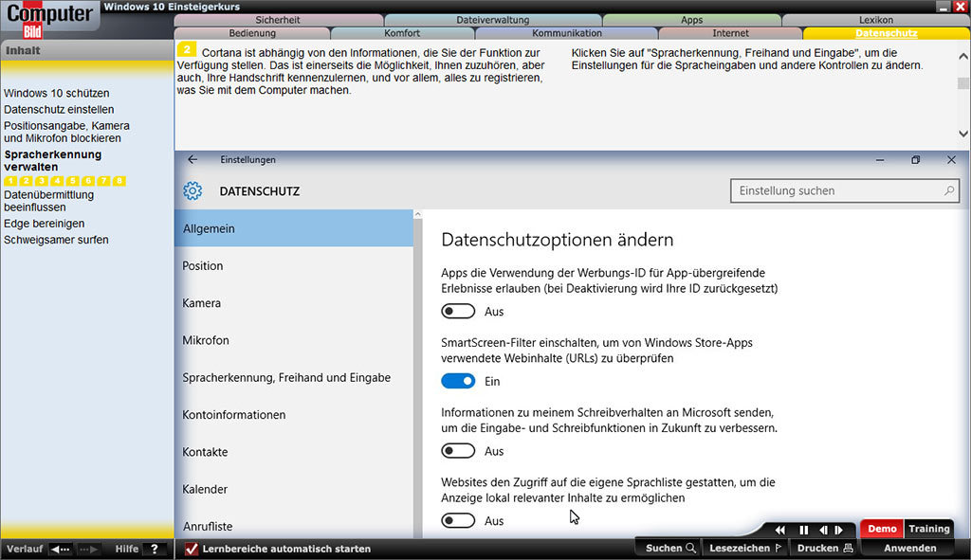This screenshot has height=560, width=971.
Task: Pause the demo playback
Action: click(803, 530)
